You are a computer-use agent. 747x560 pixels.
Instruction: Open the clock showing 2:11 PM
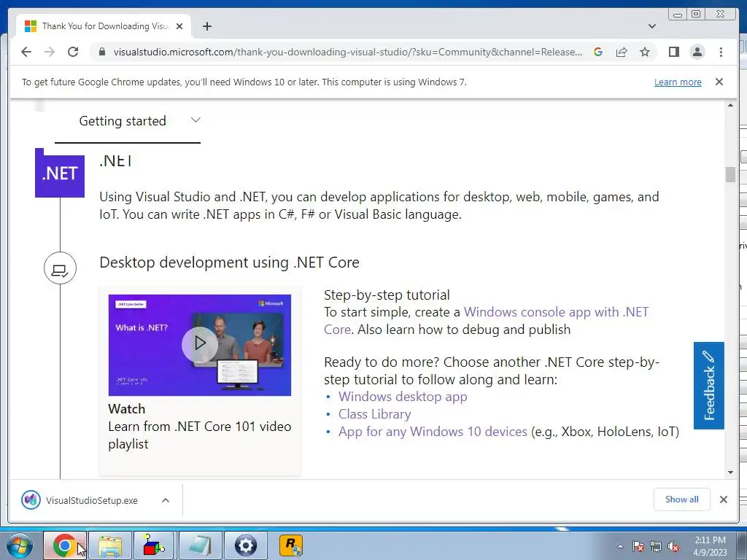710,546
